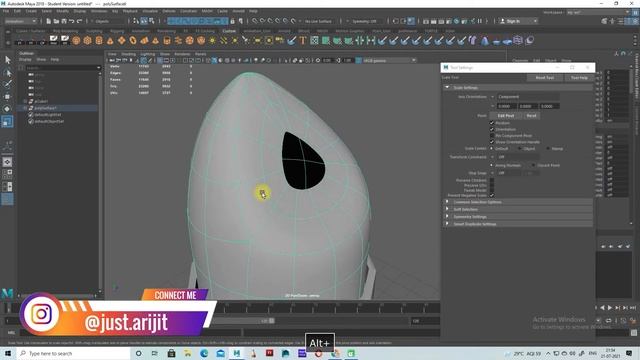Toggle the Position checkbox under Pivot
640x360 pixels.
tap(492, 123)
